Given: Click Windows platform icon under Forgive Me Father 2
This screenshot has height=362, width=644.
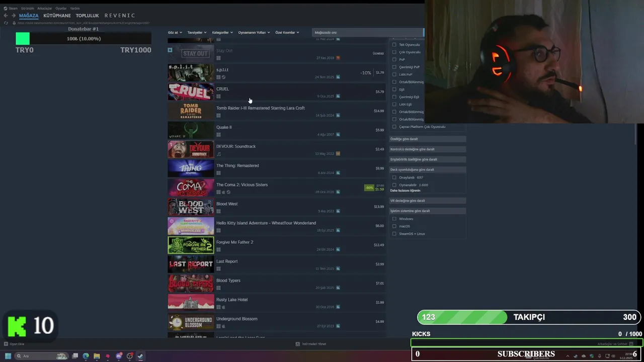Looking at the screenshot, I should (218, 249).
